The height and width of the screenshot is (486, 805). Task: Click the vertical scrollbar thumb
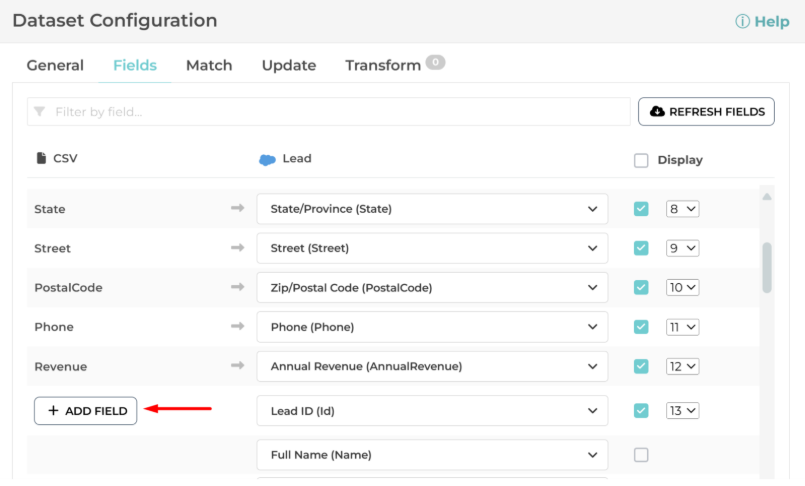[x=767, y=266]
